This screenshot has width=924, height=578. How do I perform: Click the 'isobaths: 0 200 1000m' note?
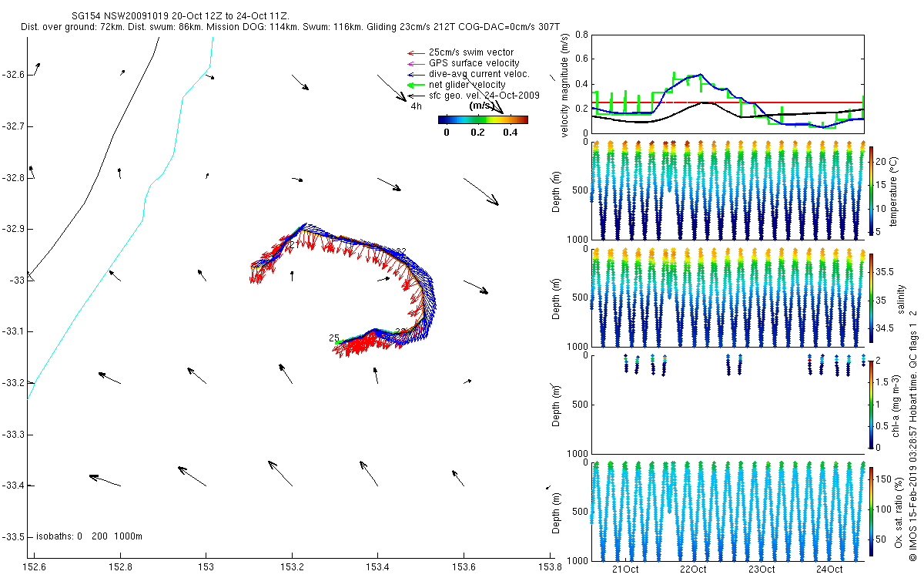(x=89, y=536)
